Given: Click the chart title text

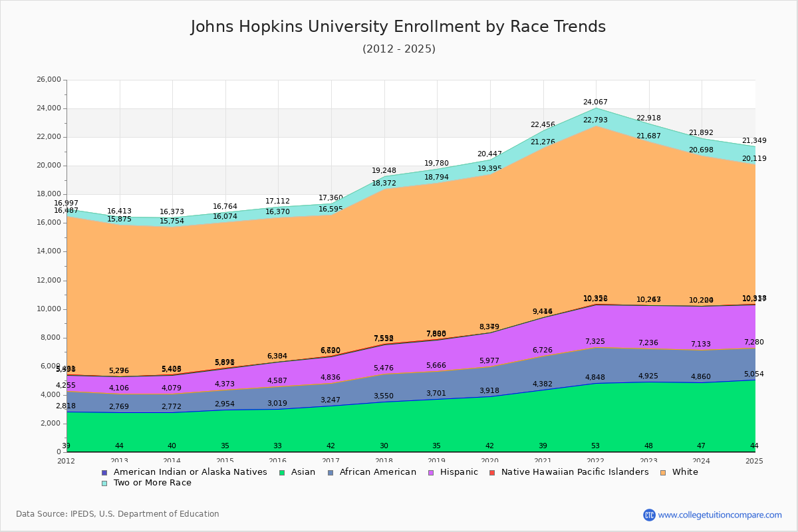Looking at the screenshot, I should (x=398, y=27).
